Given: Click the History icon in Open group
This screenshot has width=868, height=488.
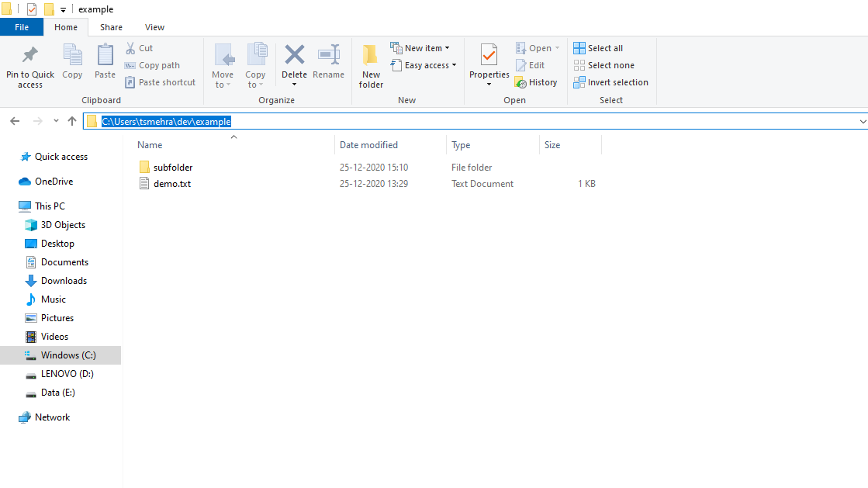Looking at the screenshot, I should [x=521, y=82].
